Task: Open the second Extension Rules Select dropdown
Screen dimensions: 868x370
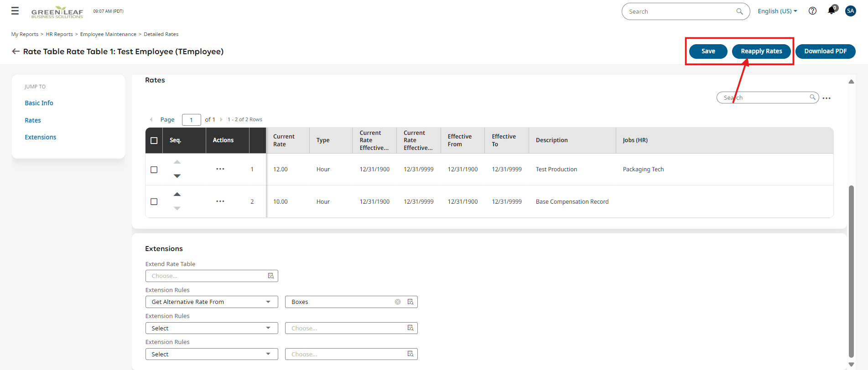Action: coord(212,328)
